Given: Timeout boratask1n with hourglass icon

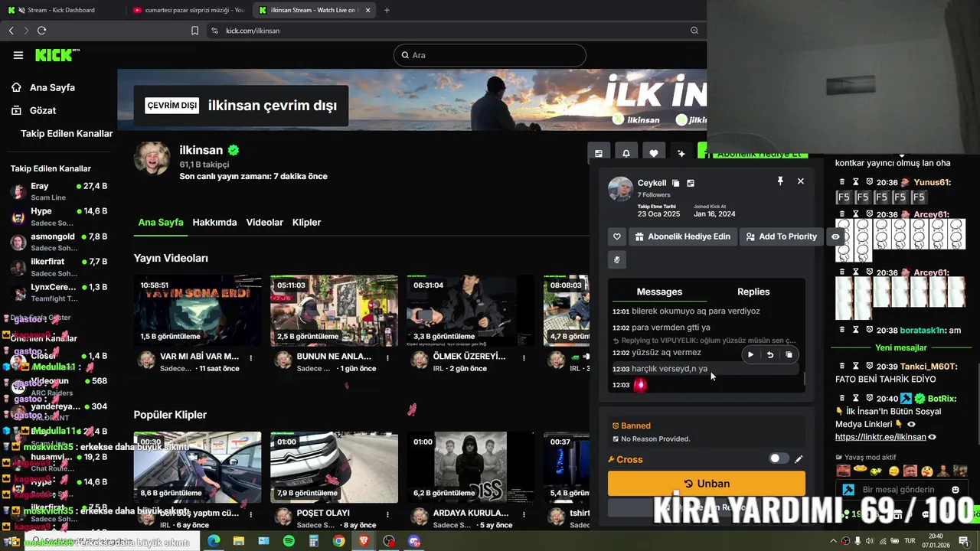Looking at the screenshot, I should tap(856, 330).
